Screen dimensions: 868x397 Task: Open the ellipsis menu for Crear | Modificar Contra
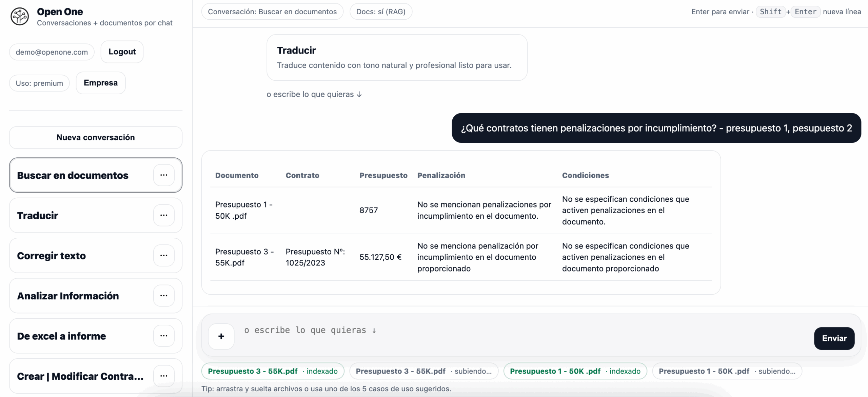(164, 376)
